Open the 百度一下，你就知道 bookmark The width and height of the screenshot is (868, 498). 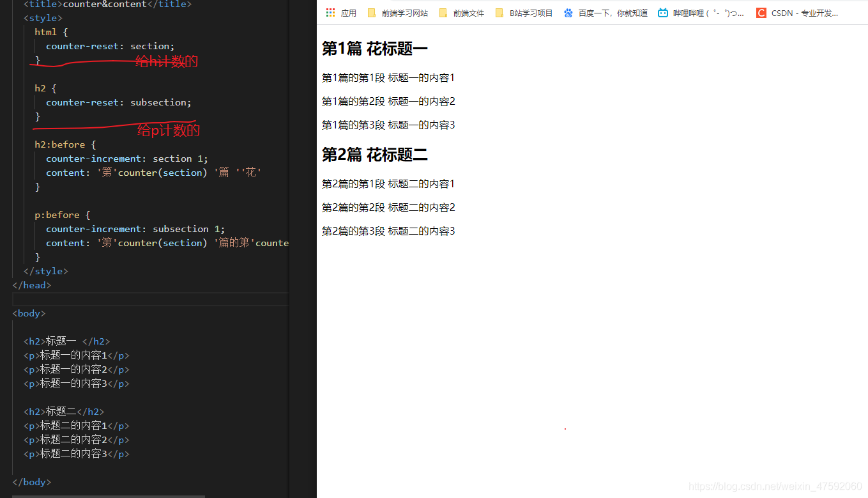tap(605, 13)
